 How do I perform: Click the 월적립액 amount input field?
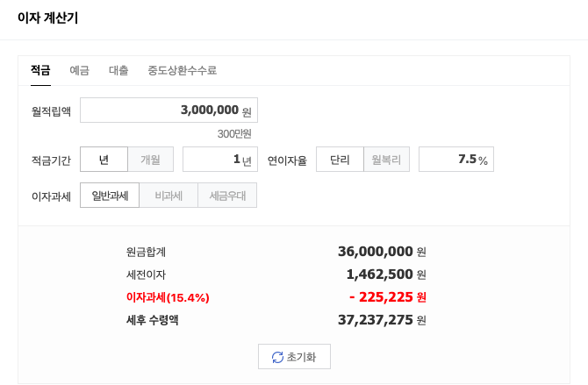point(169,111)
